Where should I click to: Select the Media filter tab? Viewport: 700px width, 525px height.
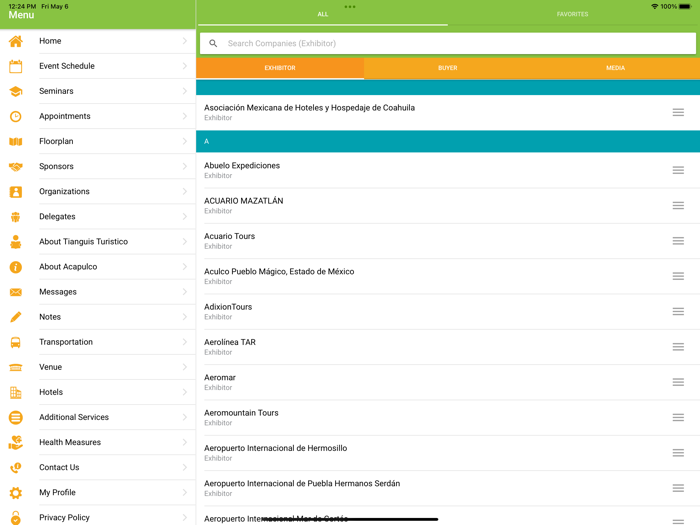coord(615,68)
